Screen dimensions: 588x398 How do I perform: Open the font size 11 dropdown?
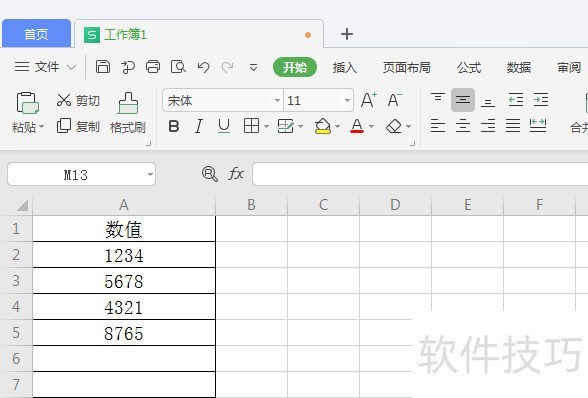[x=347, y=100]
